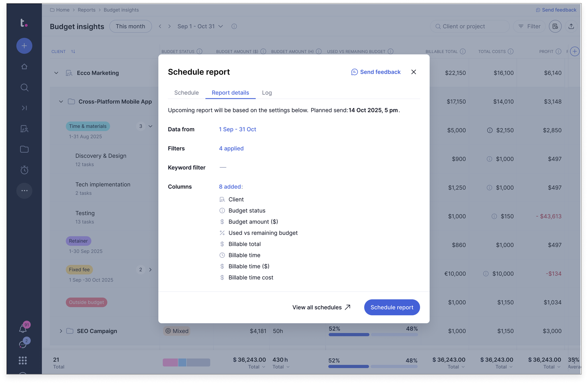
Task: Click the Total Costs column info icon
Action: pos(510,51)
